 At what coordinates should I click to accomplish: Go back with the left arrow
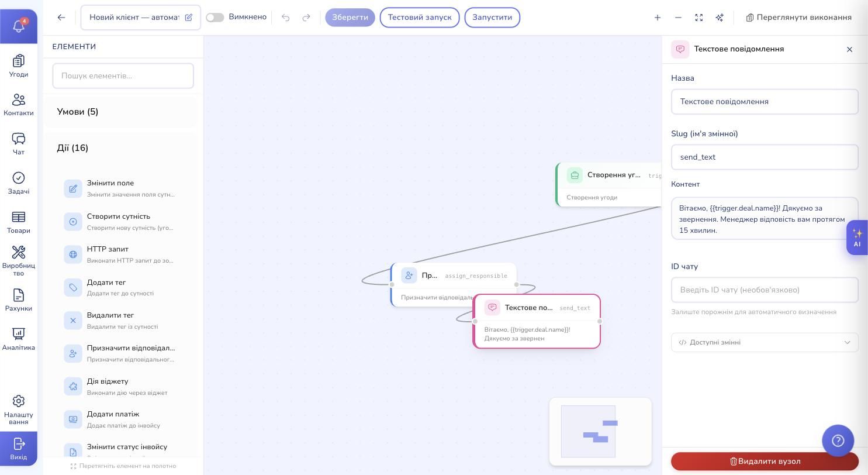tap(61, 18)
